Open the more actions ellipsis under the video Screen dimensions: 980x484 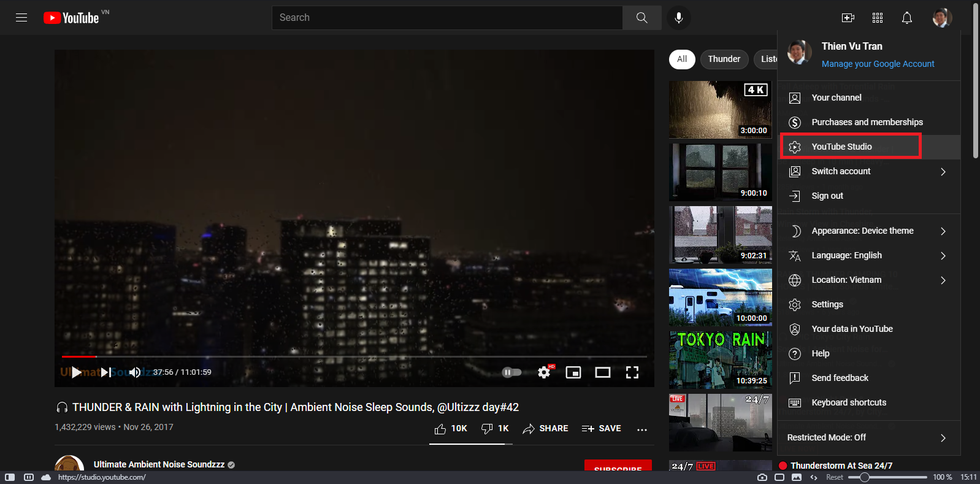[642, 429]
